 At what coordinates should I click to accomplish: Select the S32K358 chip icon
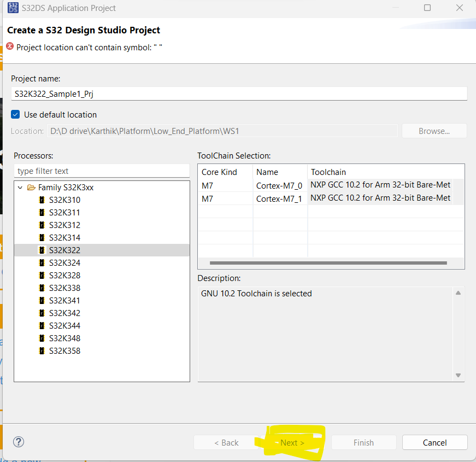[x=42, y=350]
